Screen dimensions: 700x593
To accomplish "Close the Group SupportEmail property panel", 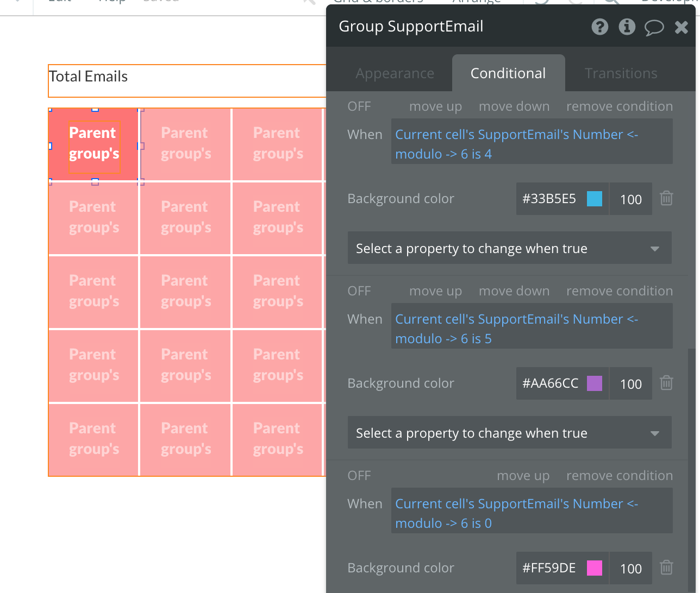I will [682, 27].
